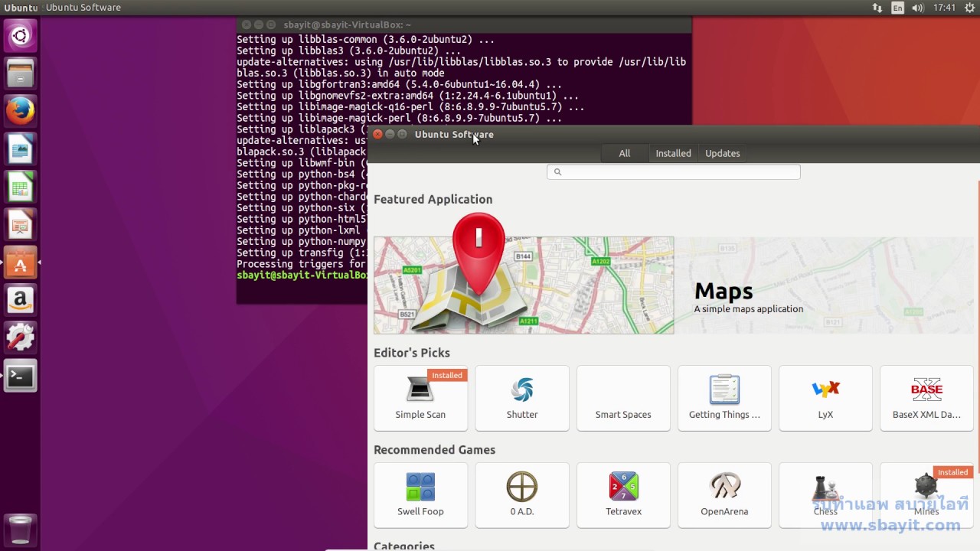Switch to the Installed tab

(x=673, y=153)
